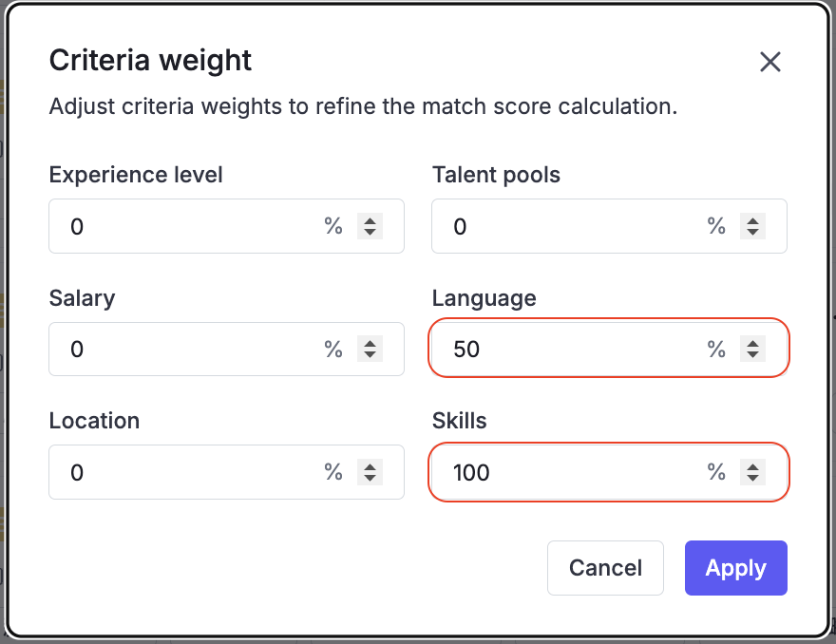Increase Skills weight with up arrow

752,466
